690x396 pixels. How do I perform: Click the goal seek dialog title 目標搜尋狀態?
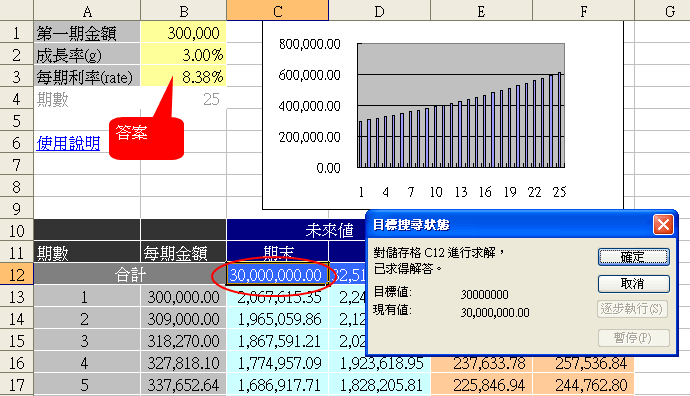(x=411, y=225)
